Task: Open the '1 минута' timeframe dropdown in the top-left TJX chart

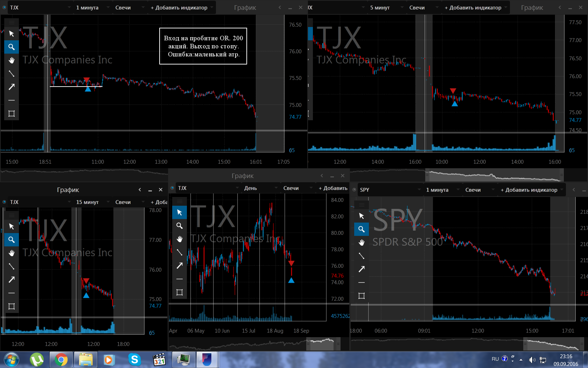Action: click(x=93, y=7)
